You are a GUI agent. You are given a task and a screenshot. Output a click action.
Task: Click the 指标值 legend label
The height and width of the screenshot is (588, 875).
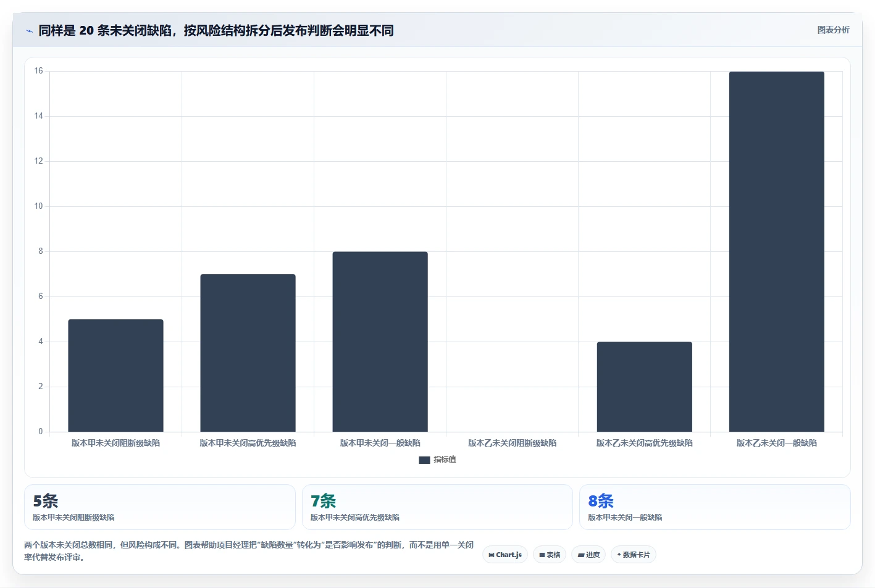pyautogui.click(x=445, y=460)
